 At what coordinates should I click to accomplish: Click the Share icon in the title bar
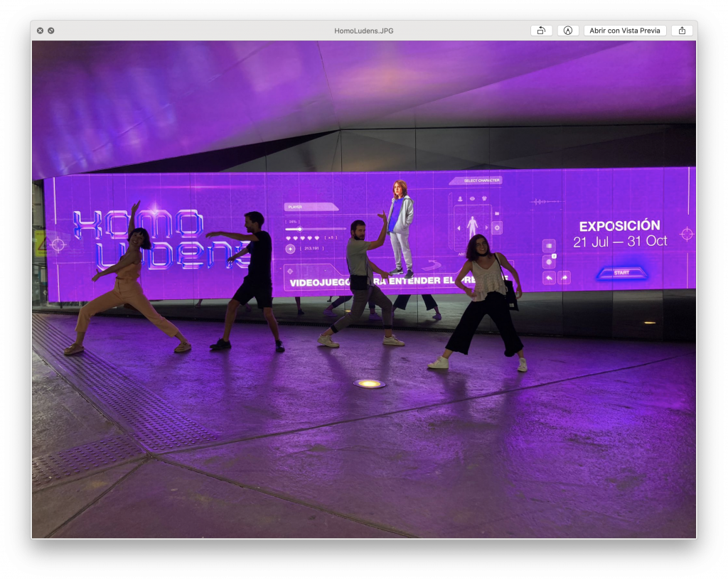pos(682,31)
